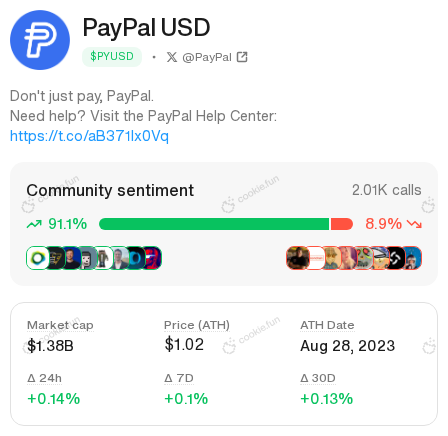This screenshot has height=436, width=448.
Task: Click the green bullish trend arrow icon
Action: point(34,224)
